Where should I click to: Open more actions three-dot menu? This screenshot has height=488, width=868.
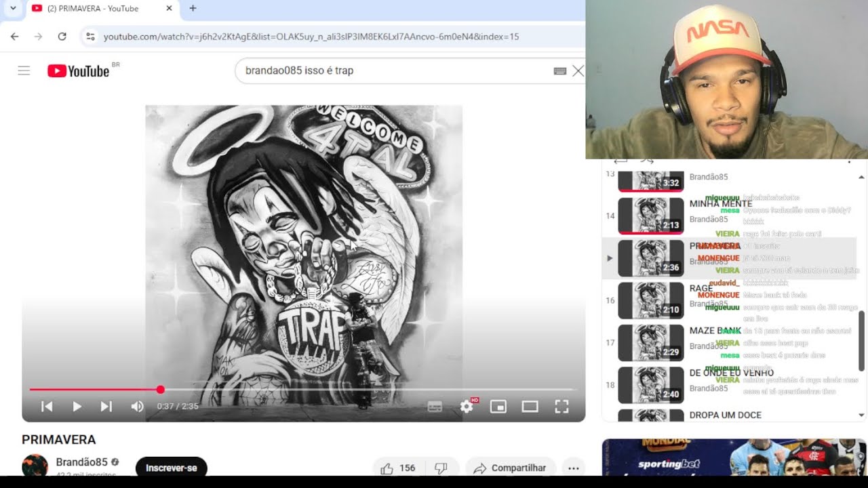click(x=574, y=468)
